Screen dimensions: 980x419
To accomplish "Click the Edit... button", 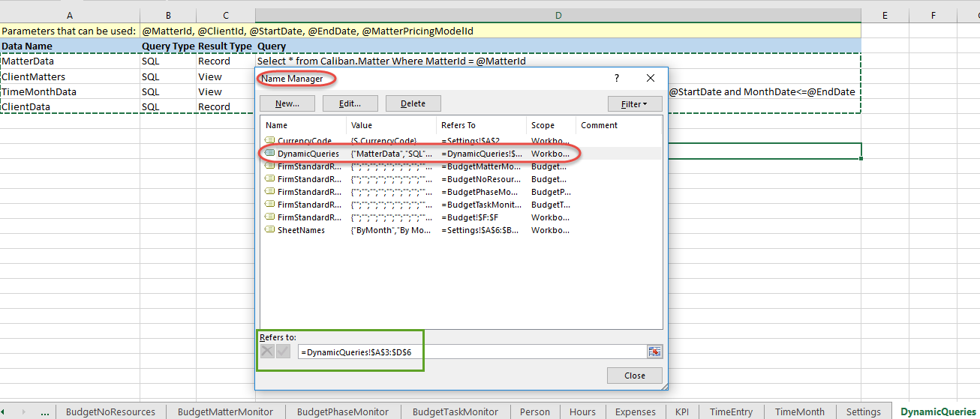I will coord(350,104).
